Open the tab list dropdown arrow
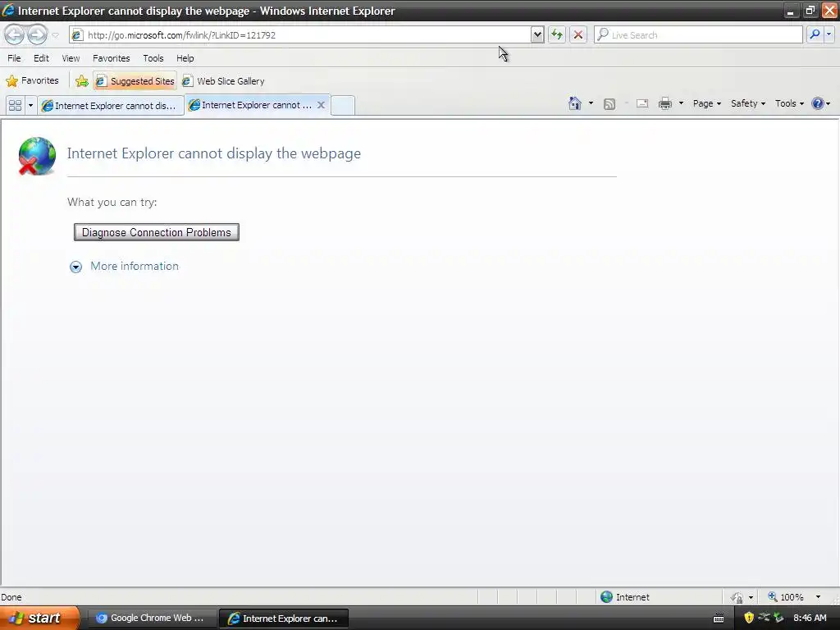The image size is (840, 630). click(x=30, y=105)
